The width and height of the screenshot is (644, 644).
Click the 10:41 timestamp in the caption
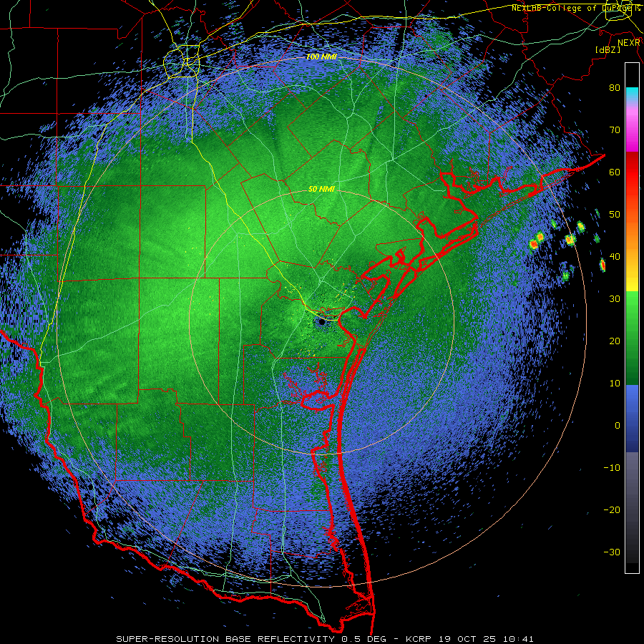pyautogui.click(x=517, y=639)
